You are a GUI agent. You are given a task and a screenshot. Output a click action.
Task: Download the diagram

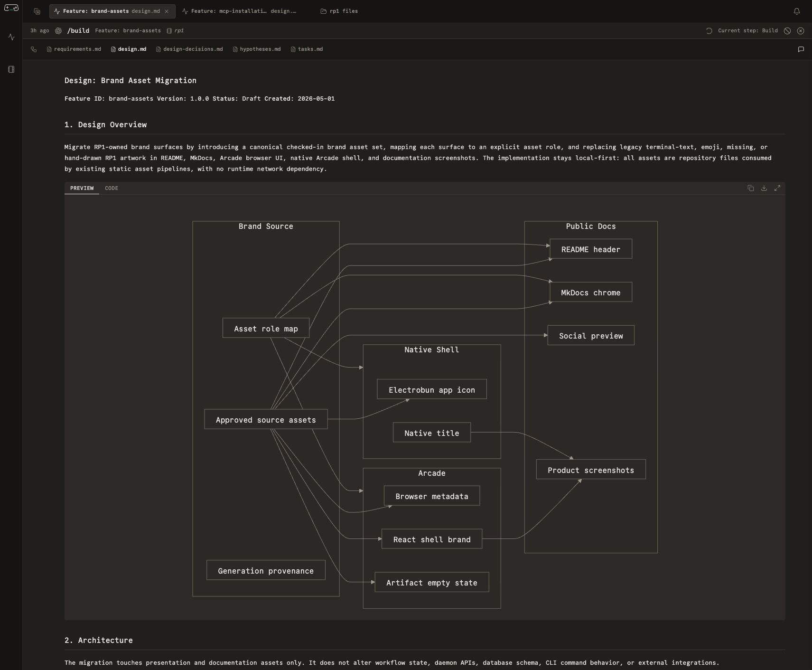[764, 188]
